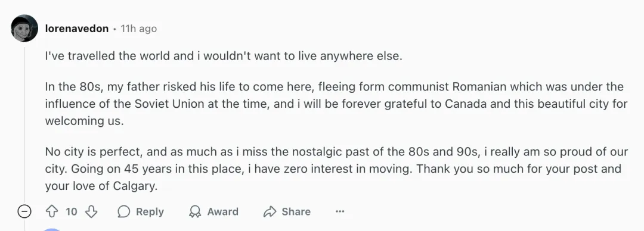Click the closing line "your love of Calgary."
644x231 pixels.
pyautogui.click(x=101, y=186)
